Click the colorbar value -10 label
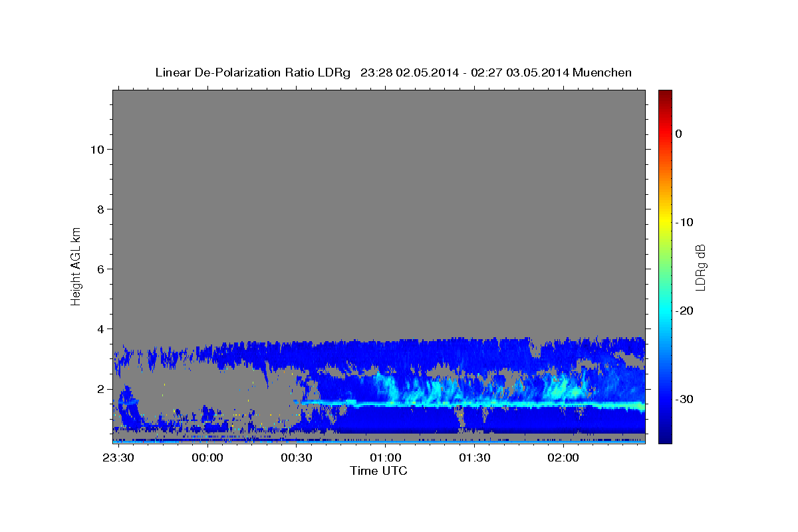The image size is (798, 532). 685,222
